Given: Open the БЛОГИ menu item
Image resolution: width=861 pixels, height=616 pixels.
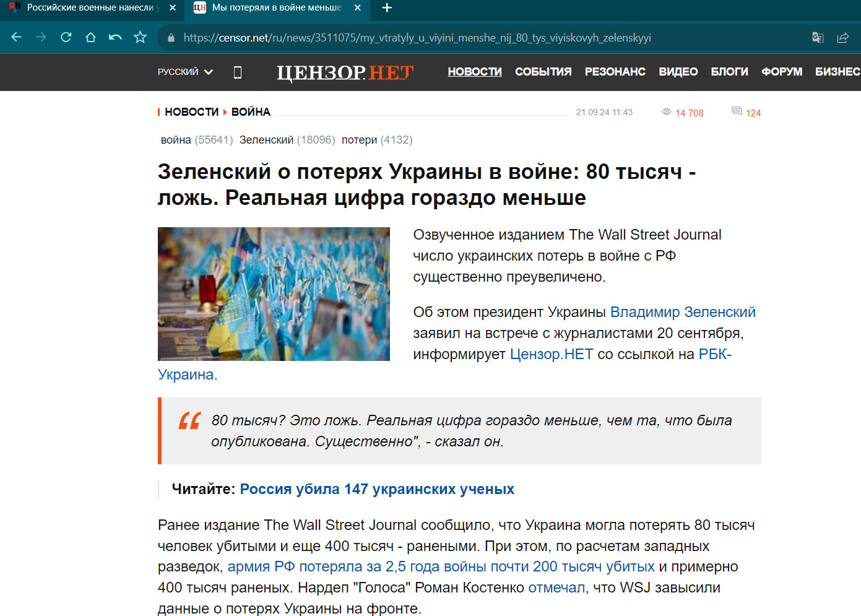Looking at the screenshot, I should (730, 72).
